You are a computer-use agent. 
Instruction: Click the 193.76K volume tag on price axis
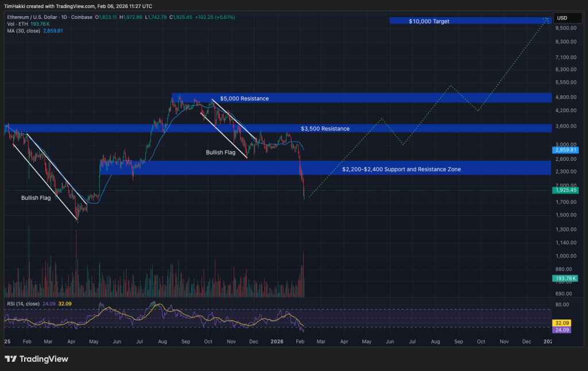[564, 278]
